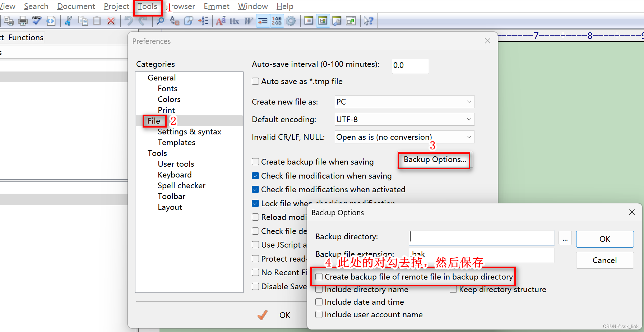Click the context help arrow-question icon
Screen dimensions: 644x332
click(368, 21)
